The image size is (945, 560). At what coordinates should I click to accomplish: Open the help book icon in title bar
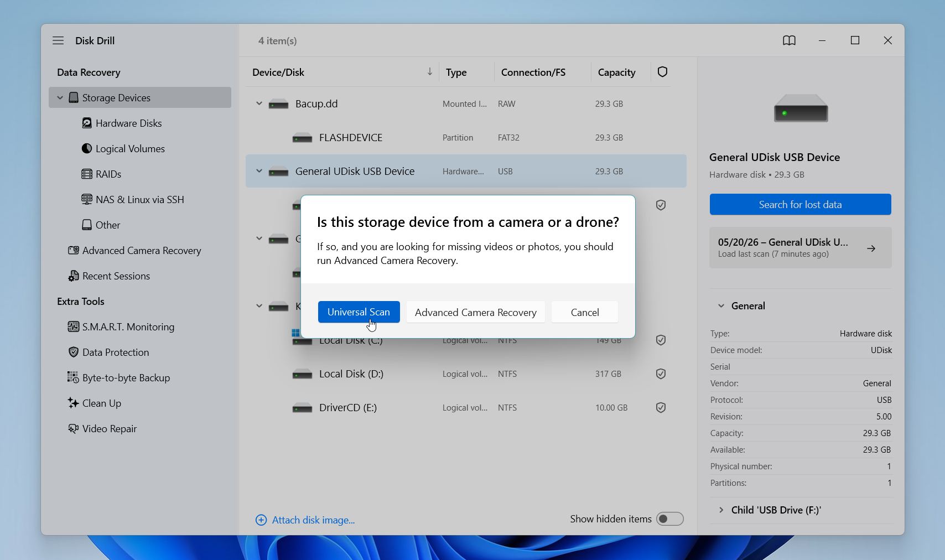(789, 40)
